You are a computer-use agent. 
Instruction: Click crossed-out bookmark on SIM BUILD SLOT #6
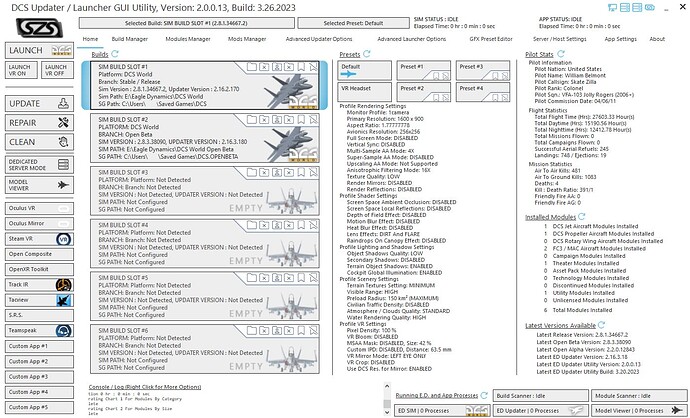tap(313, 330)
